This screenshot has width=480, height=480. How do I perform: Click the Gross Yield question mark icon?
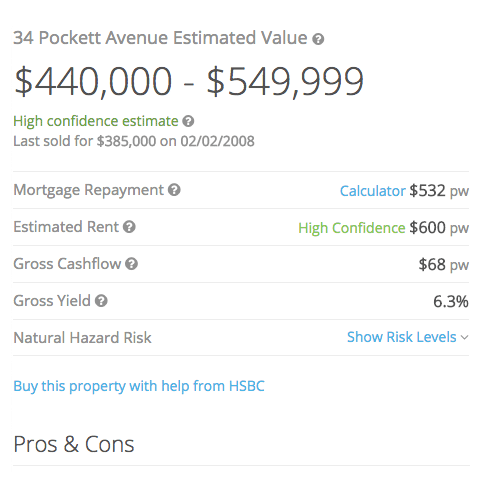pos(101,301)
